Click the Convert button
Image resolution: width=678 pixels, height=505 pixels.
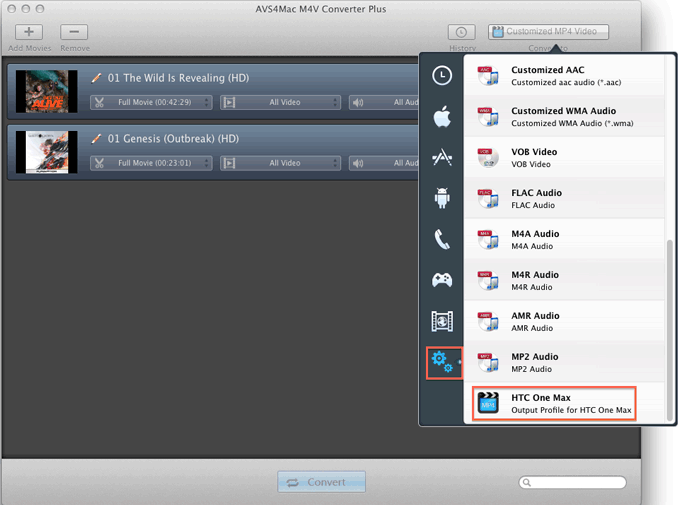(x=321, y=482)
